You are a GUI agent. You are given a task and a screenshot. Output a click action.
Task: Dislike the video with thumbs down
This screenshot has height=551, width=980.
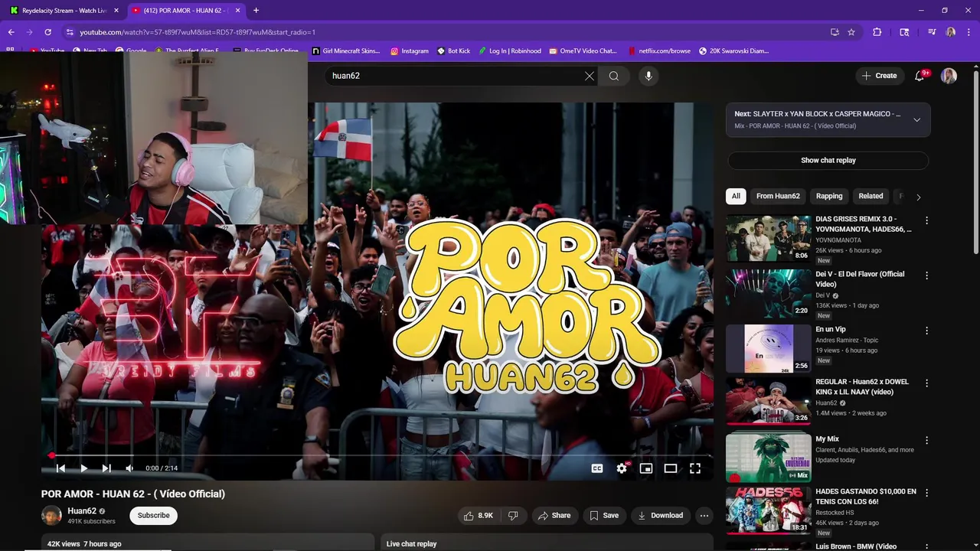pyautogui.click(x=513, y=515)
